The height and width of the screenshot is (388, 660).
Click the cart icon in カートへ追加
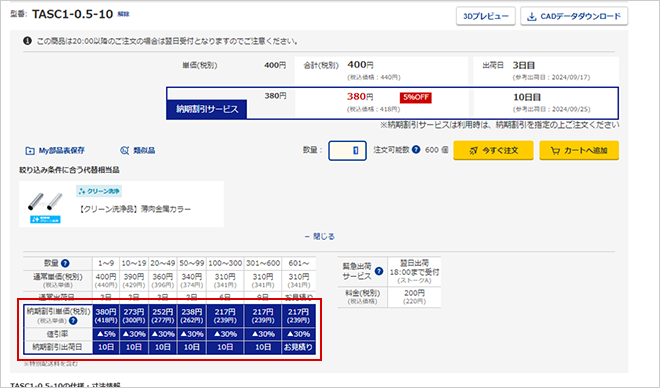tap(555, 151)
